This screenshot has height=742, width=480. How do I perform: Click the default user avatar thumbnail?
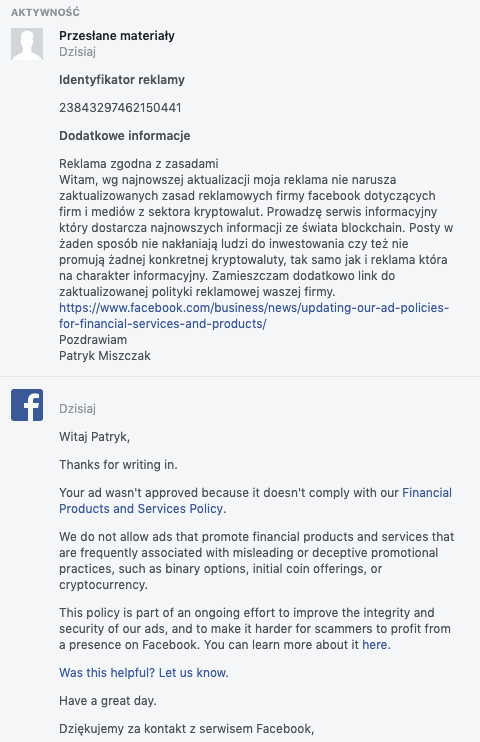pyautogui.click(x=27, y=44)
